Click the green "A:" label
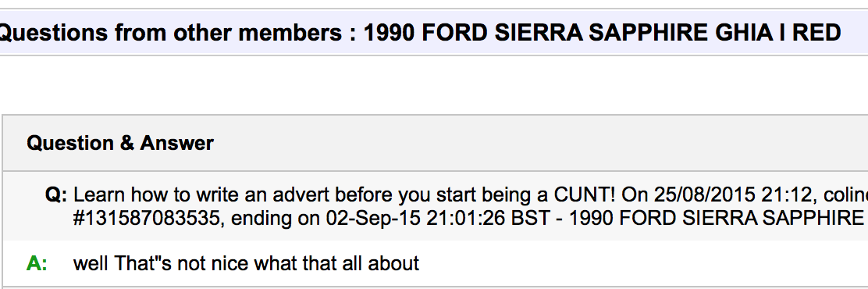This screenshot has width=868, height=289. point(37,263)
